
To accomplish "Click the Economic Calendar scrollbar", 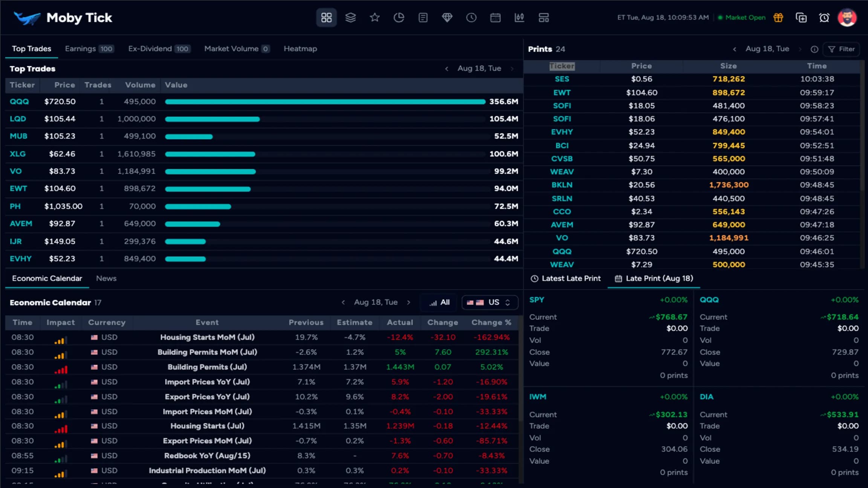I will (x=521, y=369).
